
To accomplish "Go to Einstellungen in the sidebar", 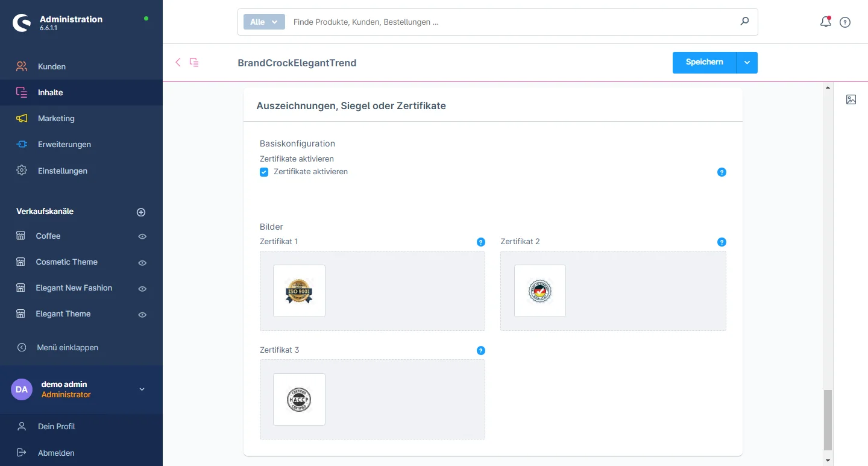I will [62, 171].
